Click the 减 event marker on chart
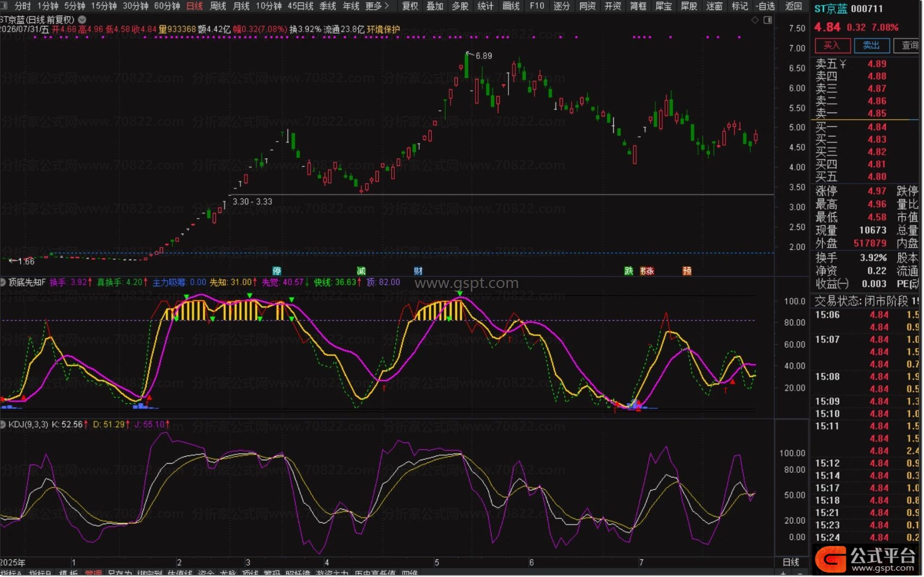The height and width of the screenshot is (577, 924). tap(361, 271)
